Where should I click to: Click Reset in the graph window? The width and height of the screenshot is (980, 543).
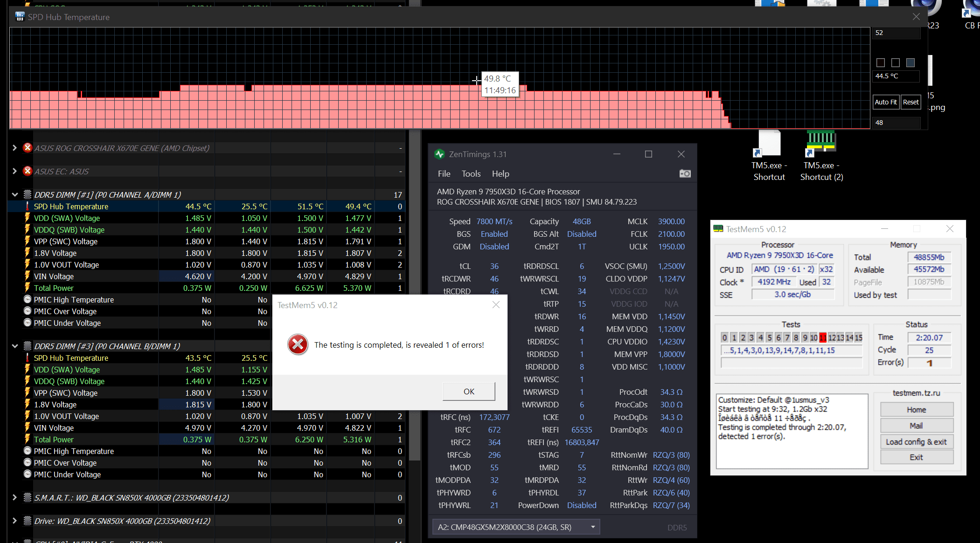click(910, 102)
